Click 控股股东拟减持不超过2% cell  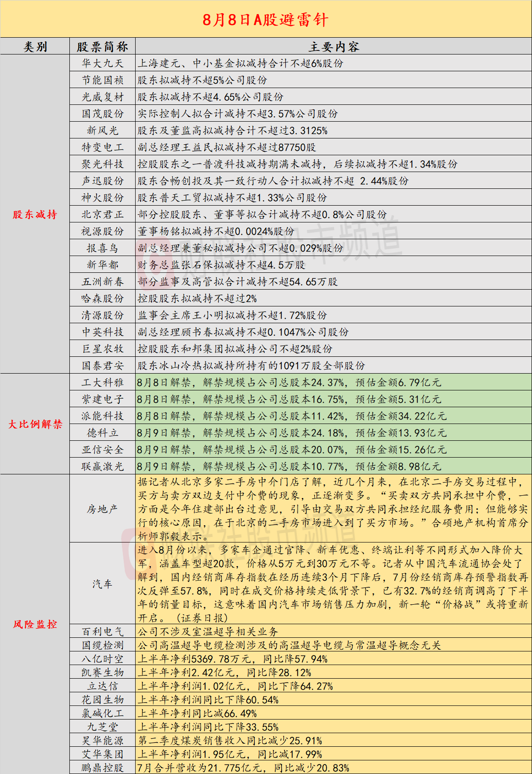pyautogui.click(x=333, y=298)
